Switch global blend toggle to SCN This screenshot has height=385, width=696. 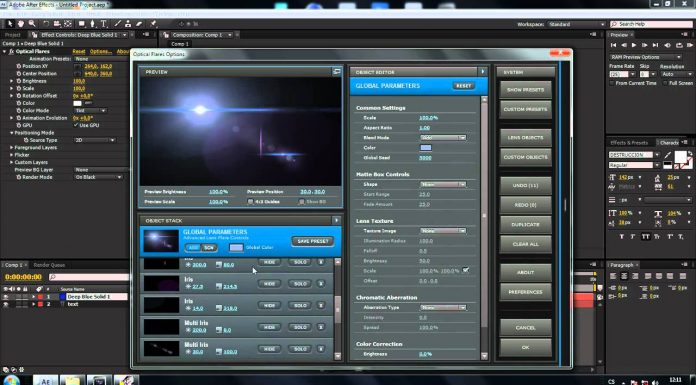point(209,248)
